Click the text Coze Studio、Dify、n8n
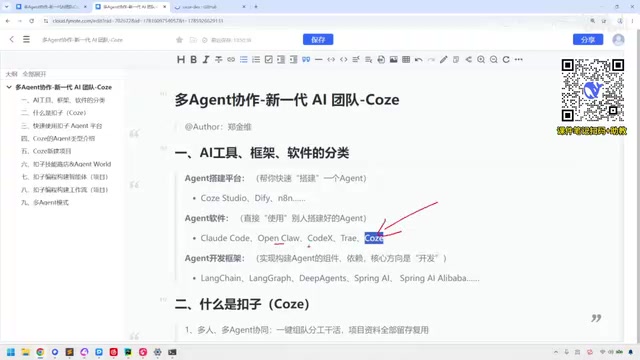 coord(253,198)
